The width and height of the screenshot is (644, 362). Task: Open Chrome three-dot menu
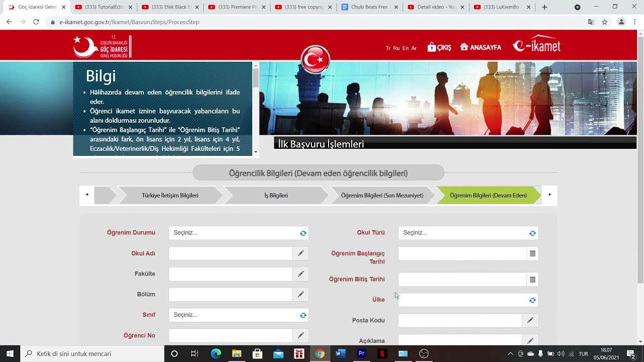635,22
